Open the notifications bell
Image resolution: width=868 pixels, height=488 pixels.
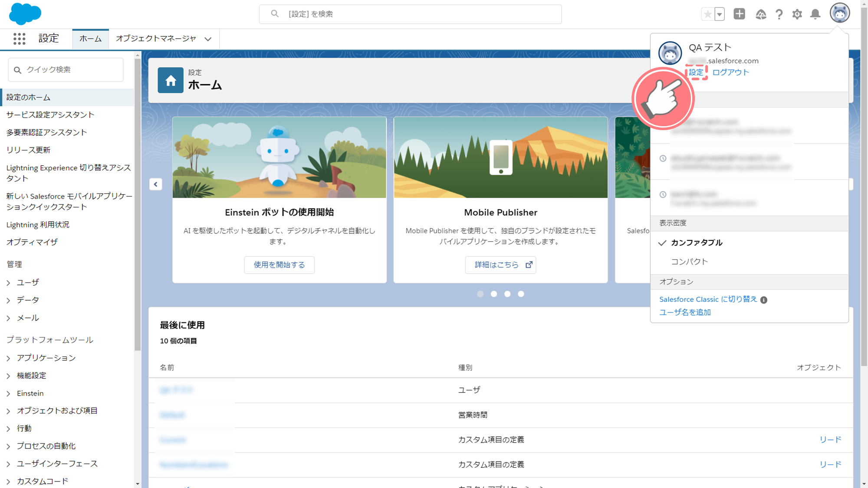pyautogui.click(x=815, y=14)
